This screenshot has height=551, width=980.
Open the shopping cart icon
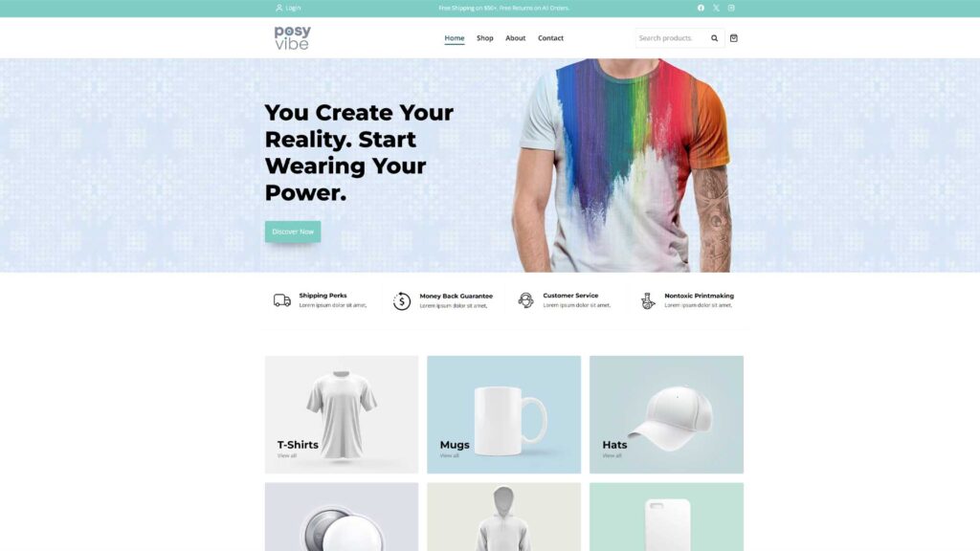[x=734, y=38]
